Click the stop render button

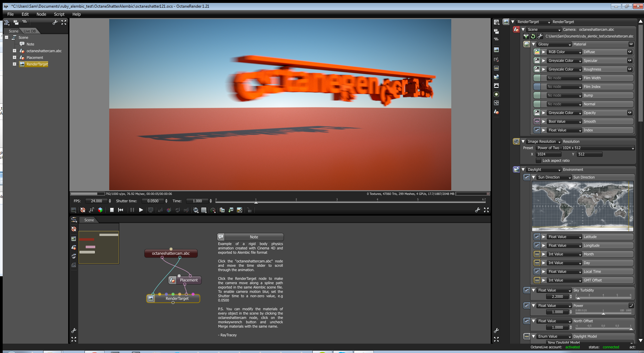coord(112,210)
